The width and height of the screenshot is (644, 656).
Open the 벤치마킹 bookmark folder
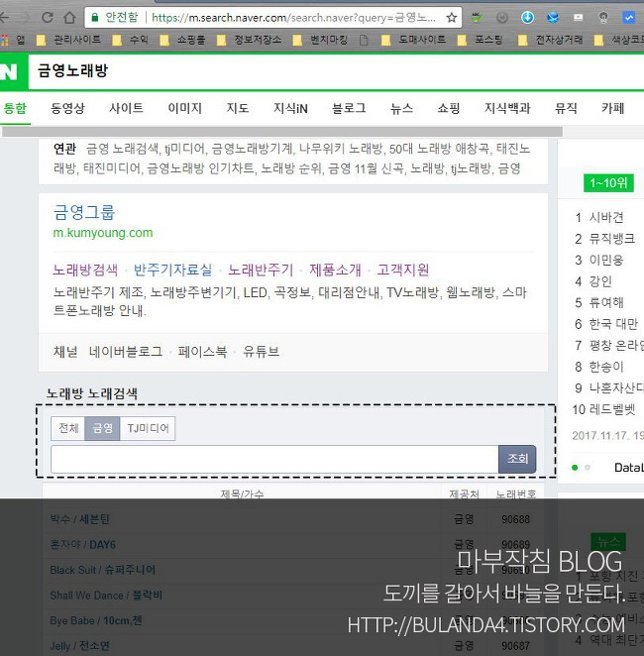click(320, 40)
